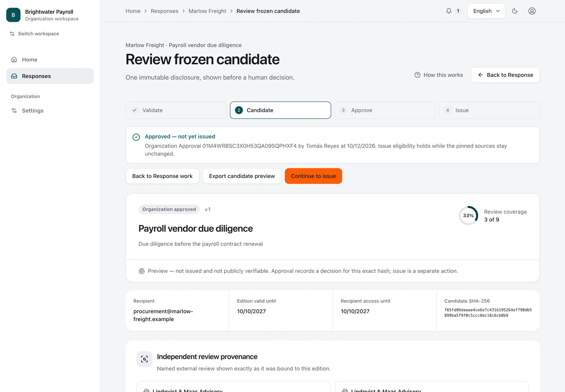The width and height of the screenshot is (565, 392).
Task: Open Marlow Freight breadcrumb link
Action: (x=208, y=11)
